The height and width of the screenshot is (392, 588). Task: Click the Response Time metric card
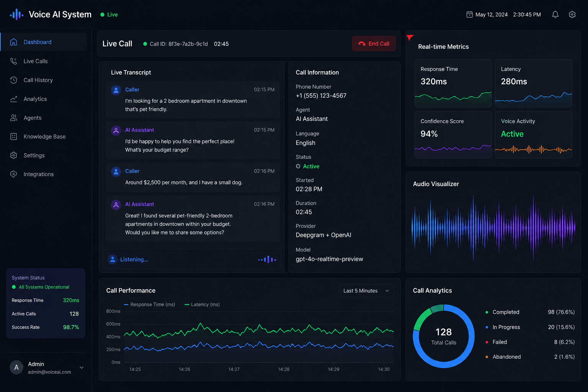[x=453, y=83]
